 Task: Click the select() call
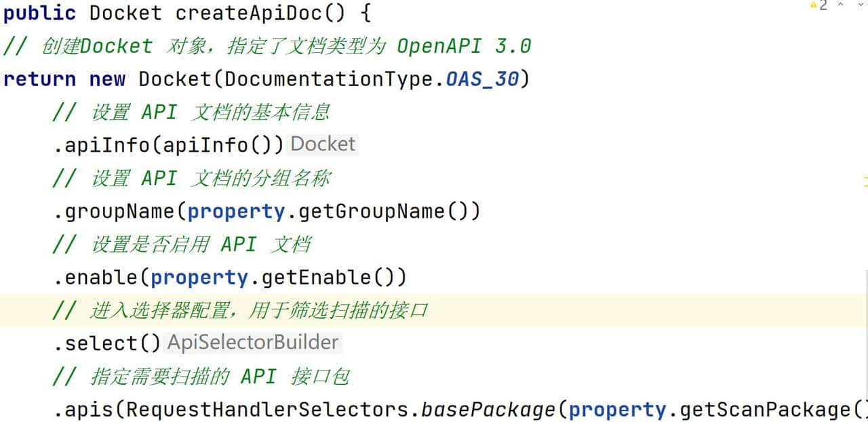106,343
